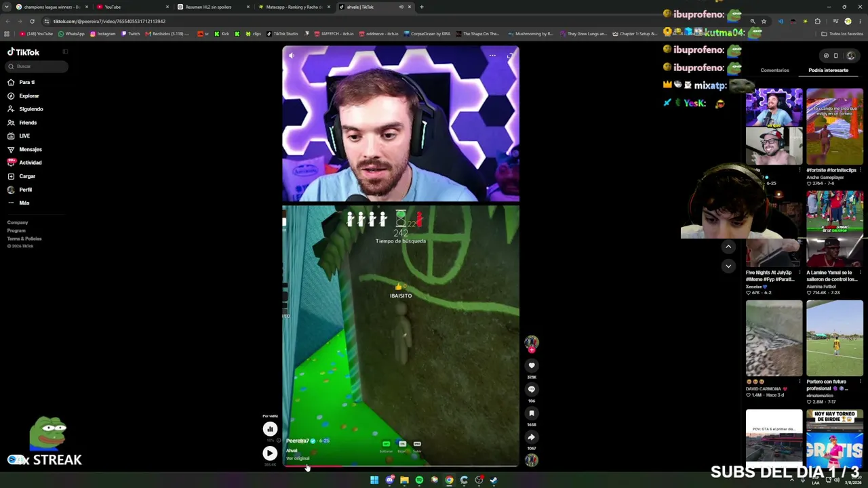The image size is (868, 488).
Task: Save video with the bookmark icon
Action: pyautogui.click(x=532, y=413)
